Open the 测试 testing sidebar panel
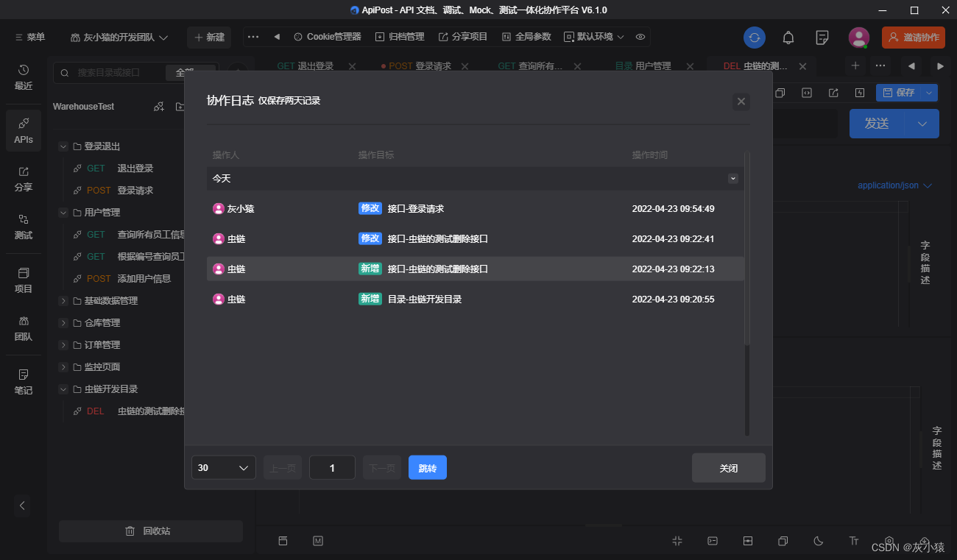 coord(24,227)
